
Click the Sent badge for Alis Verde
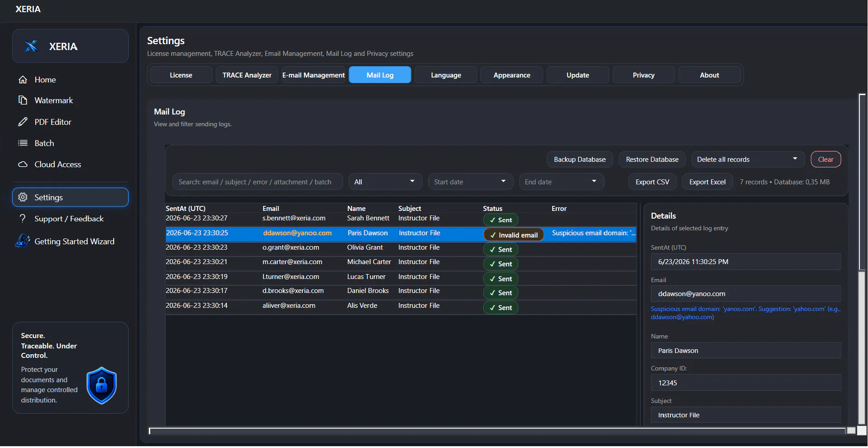click(x=501, y=307)
